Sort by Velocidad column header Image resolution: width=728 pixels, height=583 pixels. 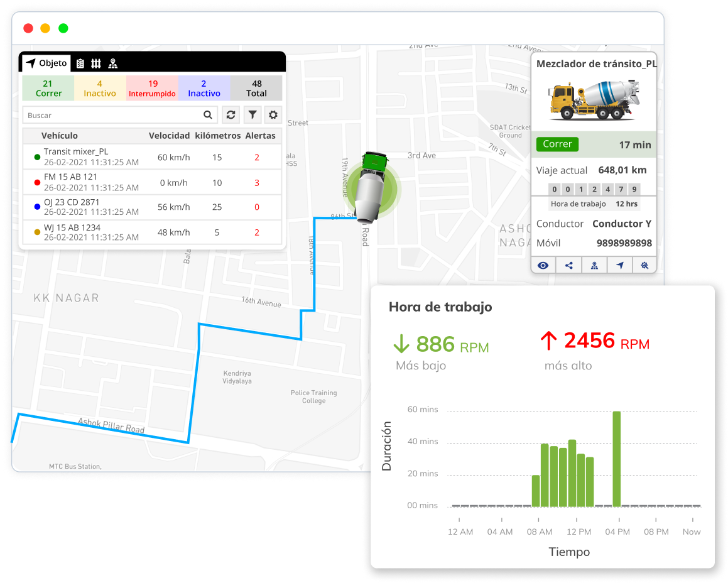(x=169, y=136)
